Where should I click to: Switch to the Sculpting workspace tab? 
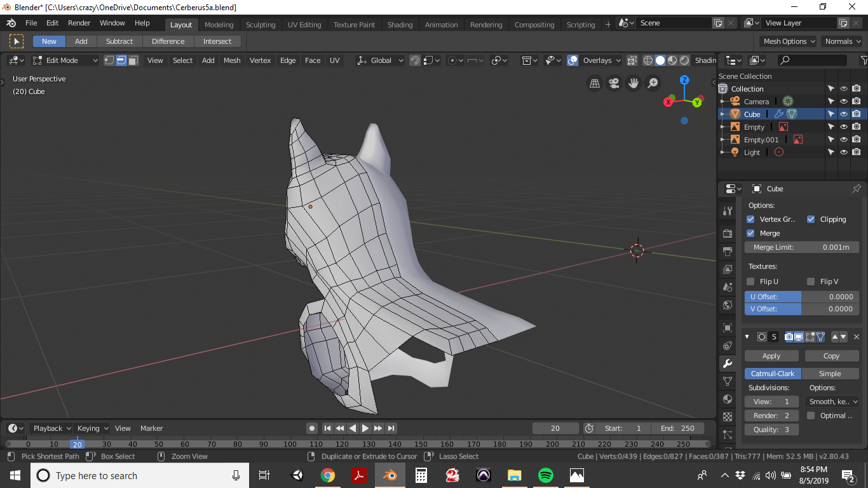(261, 25)
